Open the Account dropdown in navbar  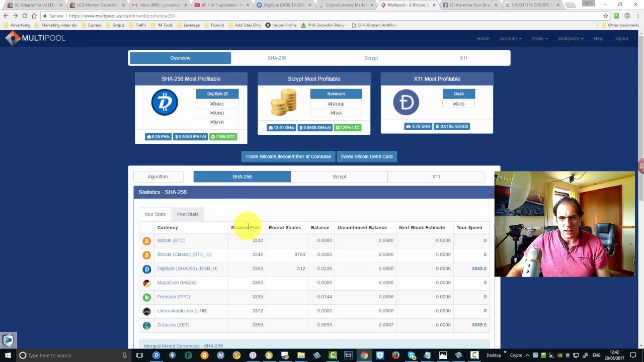pyautogui.click(x=510, y=39)
